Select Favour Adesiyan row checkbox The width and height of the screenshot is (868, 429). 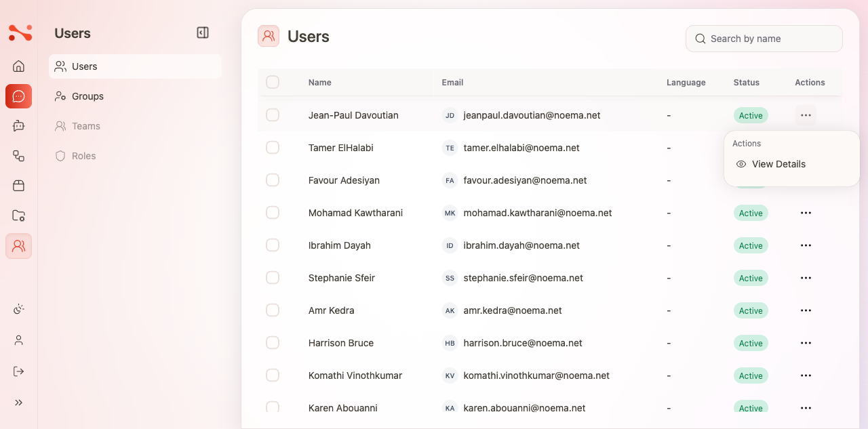pyautogui.click(x=273, y=180)
